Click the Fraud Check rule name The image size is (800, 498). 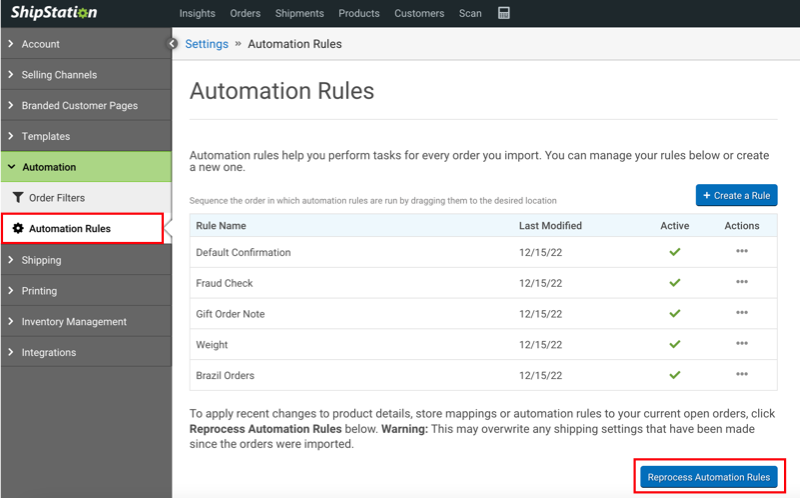tap(224, 283)
